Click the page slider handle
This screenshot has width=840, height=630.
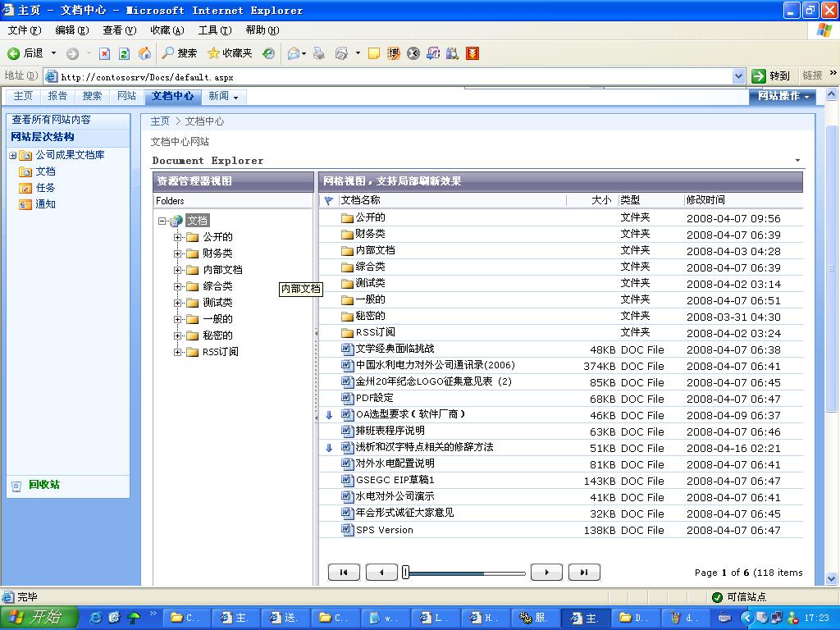(x=405, y=573)
